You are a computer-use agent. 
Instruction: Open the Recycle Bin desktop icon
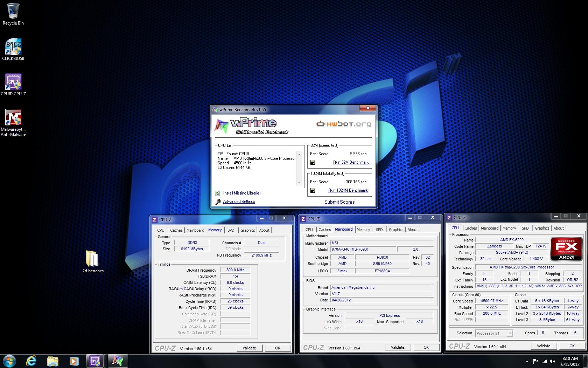pyautogui.click(x=13, y=14)
